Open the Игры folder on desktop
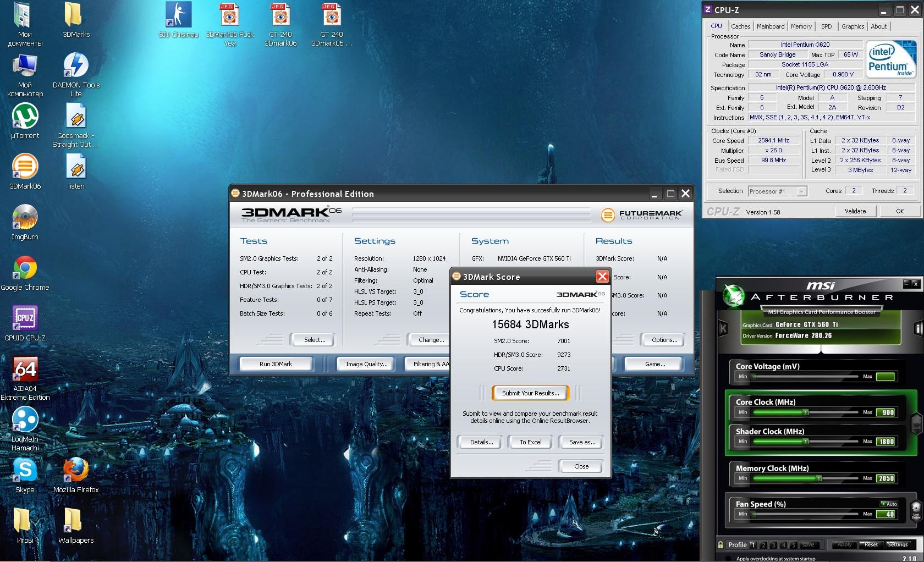The width and height of the screenshot is (924, 562). coord(25,526)
